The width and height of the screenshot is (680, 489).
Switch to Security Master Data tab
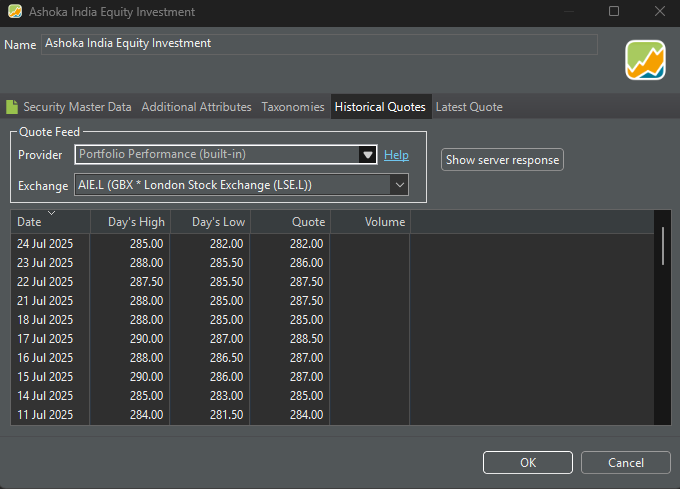pyautogui.click(x=77, y=107)
